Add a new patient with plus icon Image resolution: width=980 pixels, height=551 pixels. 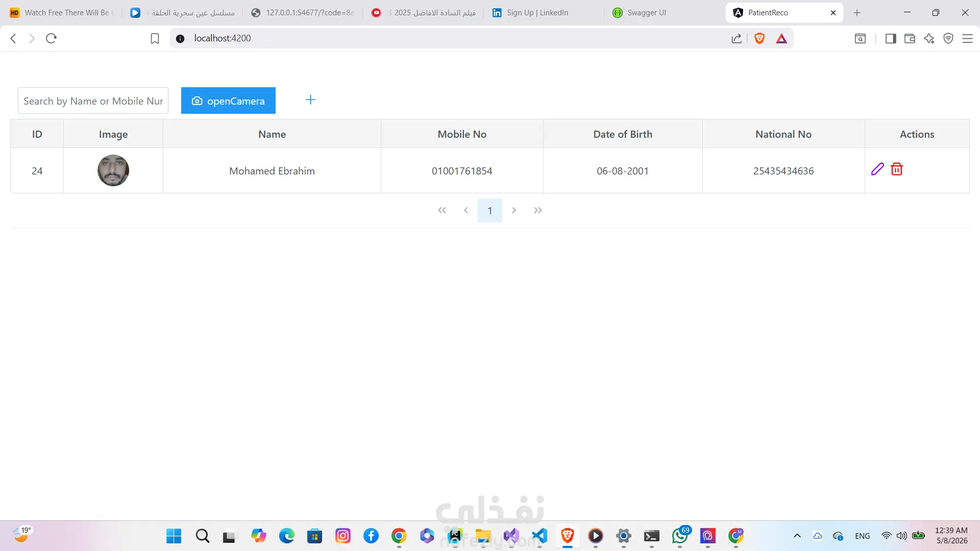pos(310,100)
